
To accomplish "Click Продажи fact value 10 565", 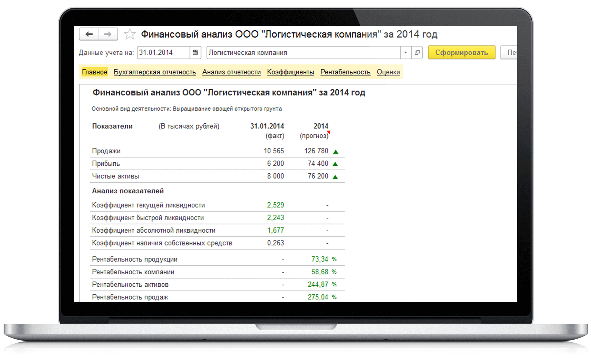I will (x=274, y=151).
